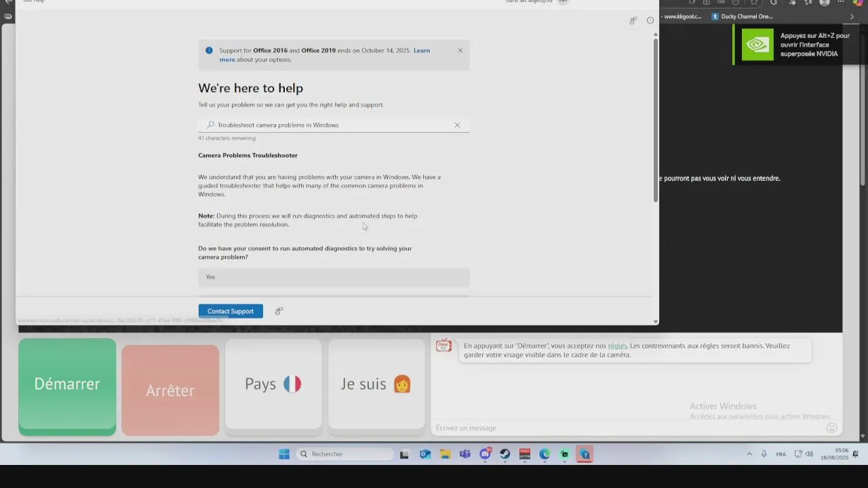
Task: Open the règles link in chat notice
Action: point(617,346)
